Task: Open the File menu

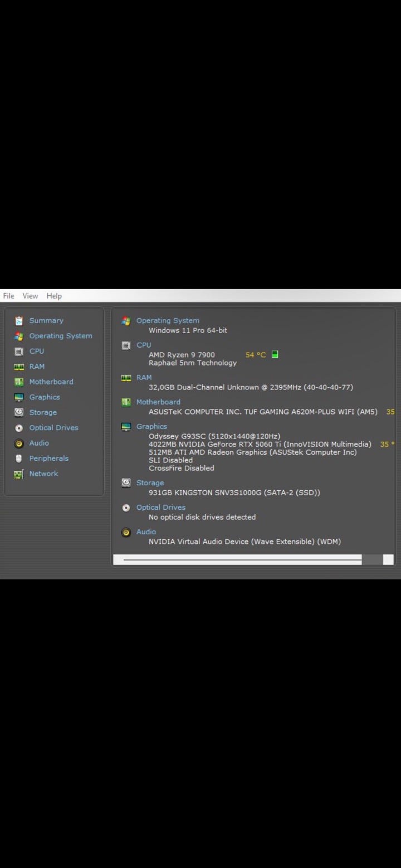Action: point(8,296)
